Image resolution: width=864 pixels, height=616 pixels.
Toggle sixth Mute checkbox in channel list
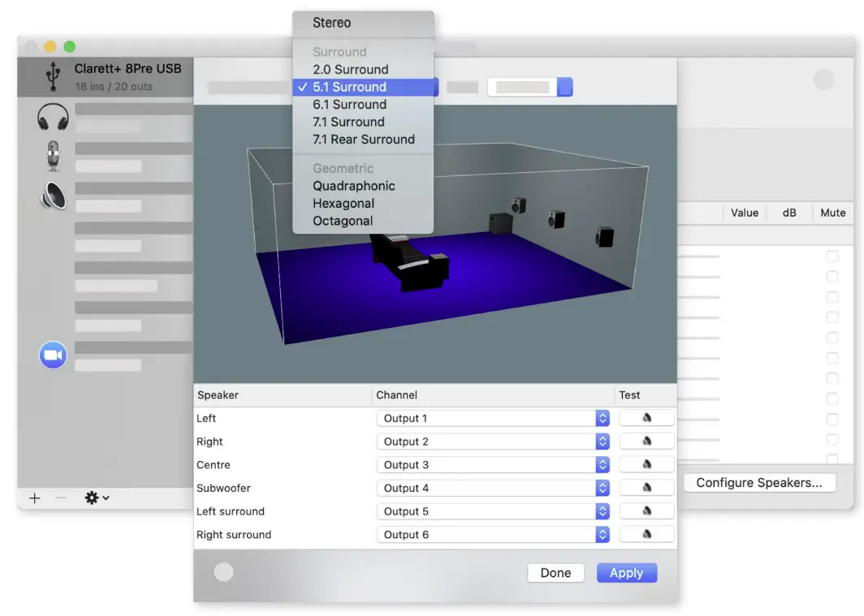click(x=832, y=358)
